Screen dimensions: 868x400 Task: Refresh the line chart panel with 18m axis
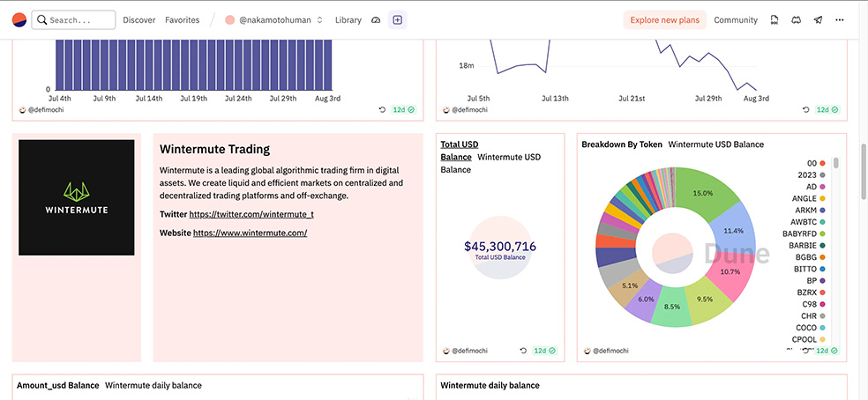(x=806, y=109)
